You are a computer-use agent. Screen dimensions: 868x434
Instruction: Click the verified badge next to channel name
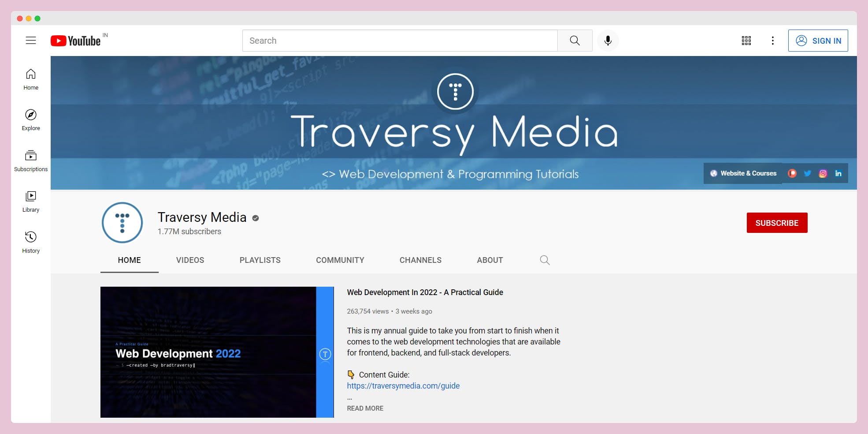pos(256,218)
